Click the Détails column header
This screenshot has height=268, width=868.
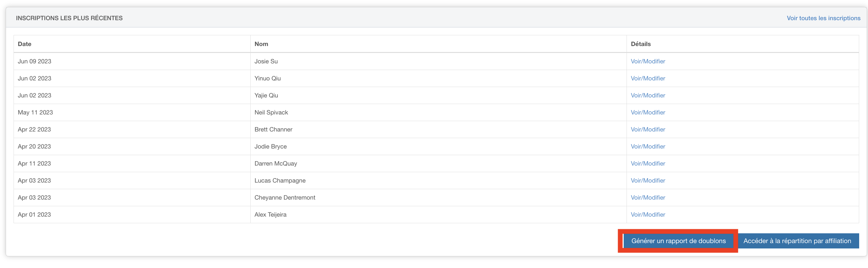(640, 44)
